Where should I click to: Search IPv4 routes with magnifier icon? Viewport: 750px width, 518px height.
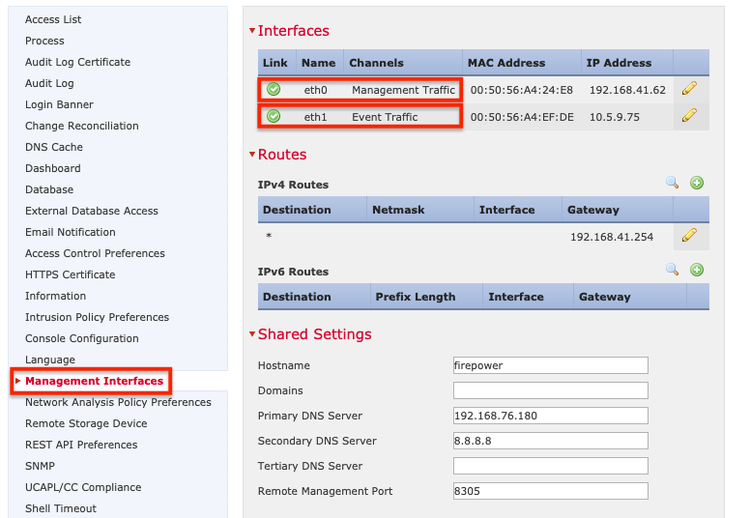click(x=672, y=182)
